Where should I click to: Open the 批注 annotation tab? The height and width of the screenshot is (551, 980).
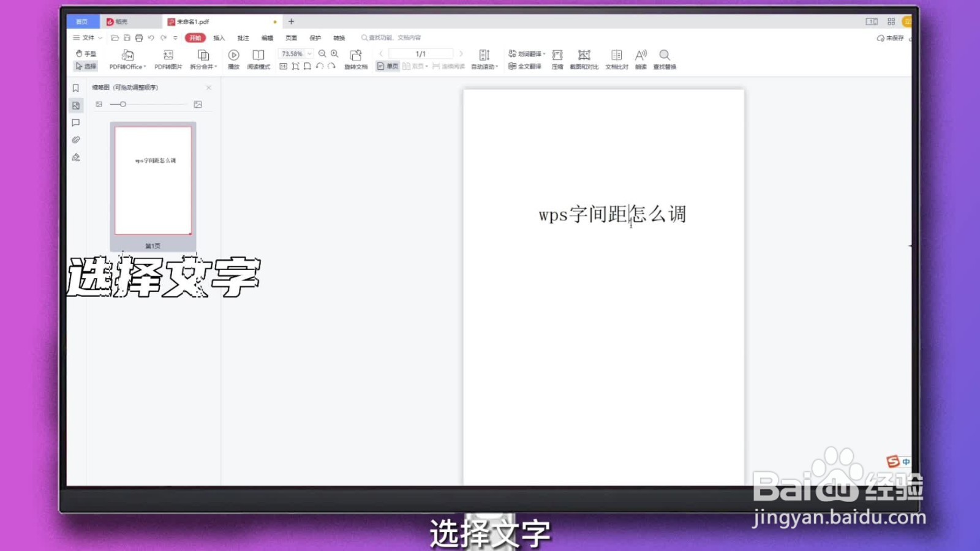243,37
